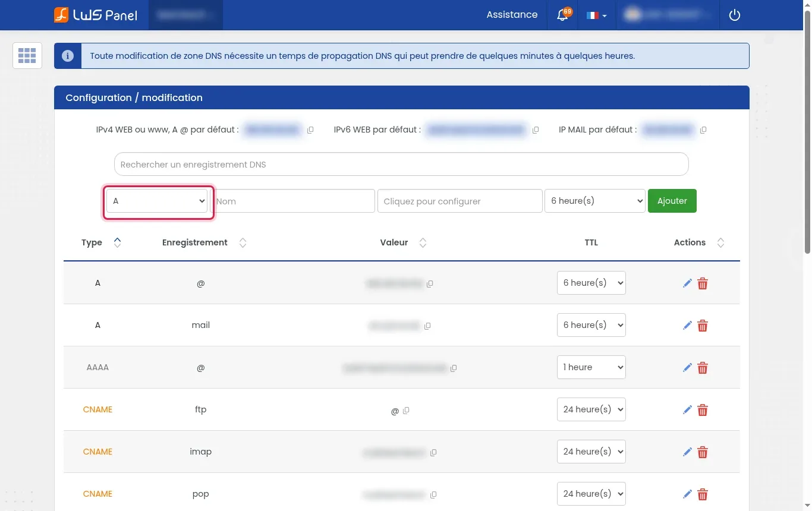The height and width of the screenshot is (511, 812).
Task: Delete the A record for @
Action: [703, 283]
